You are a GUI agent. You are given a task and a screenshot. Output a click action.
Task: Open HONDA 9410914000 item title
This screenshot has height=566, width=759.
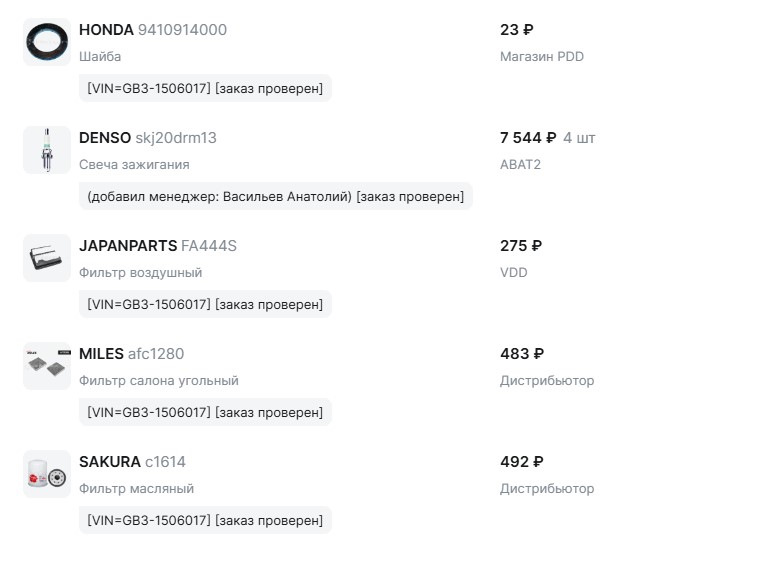click(x=153, y=30)
